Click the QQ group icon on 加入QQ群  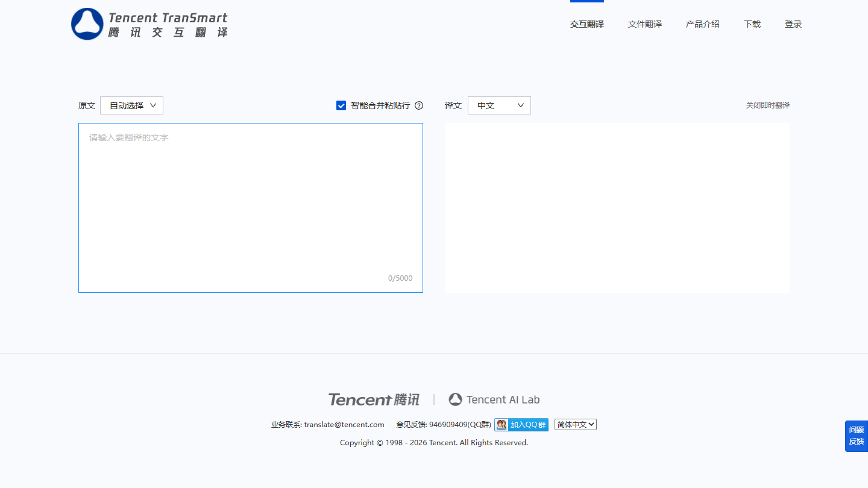point(502,425)
